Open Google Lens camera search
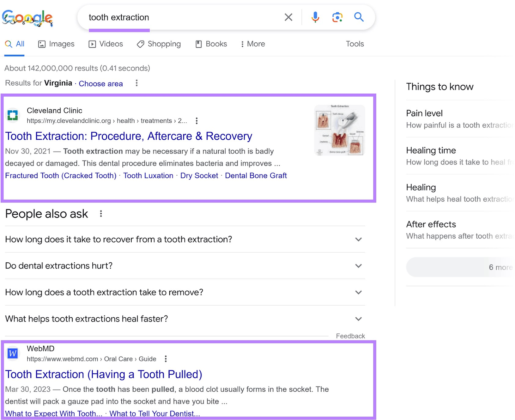The image size is (515, 420). (337, 17)
